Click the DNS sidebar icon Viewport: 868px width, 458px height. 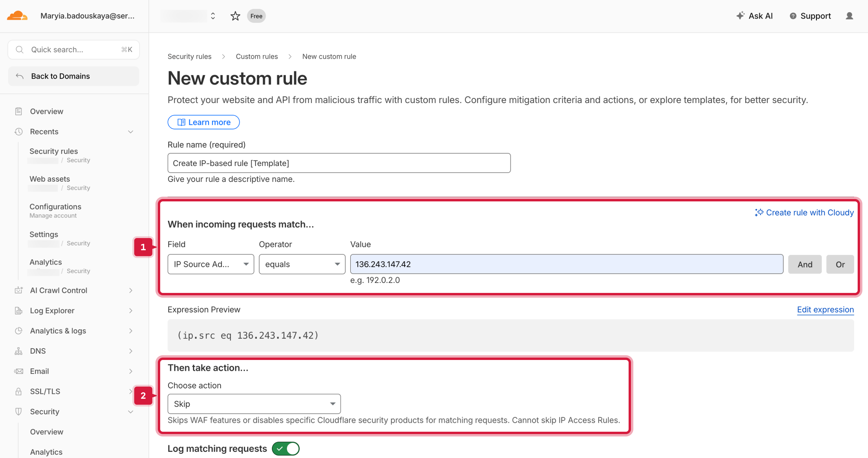click(19, 351)
